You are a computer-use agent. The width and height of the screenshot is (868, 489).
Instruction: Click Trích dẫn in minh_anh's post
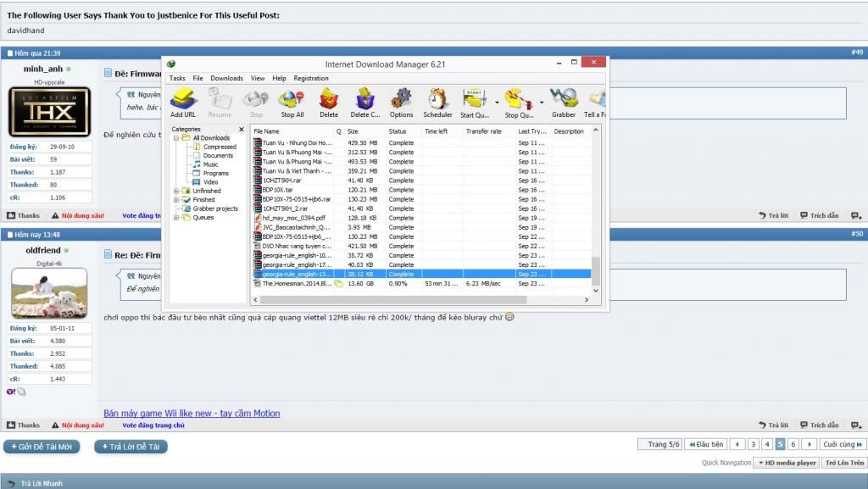click(x=820, y=215)
